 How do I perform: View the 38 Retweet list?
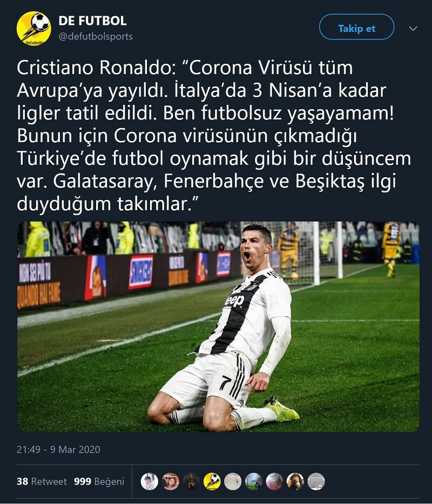click(x=42, y=481)
